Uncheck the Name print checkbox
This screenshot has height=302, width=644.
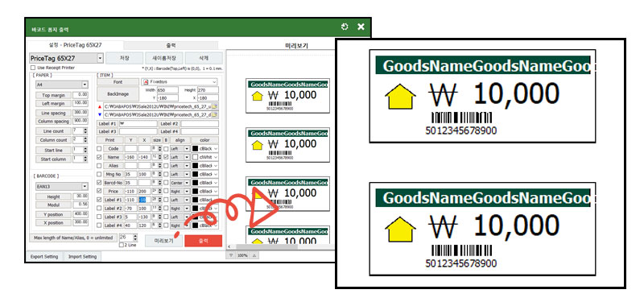[99, 157]
